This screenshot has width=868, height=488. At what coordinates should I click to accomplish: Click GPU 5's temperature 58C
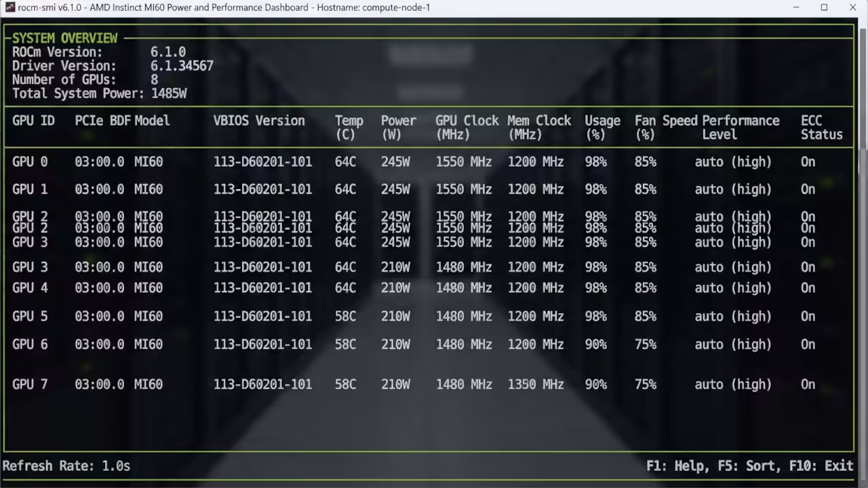pos(345,317)
